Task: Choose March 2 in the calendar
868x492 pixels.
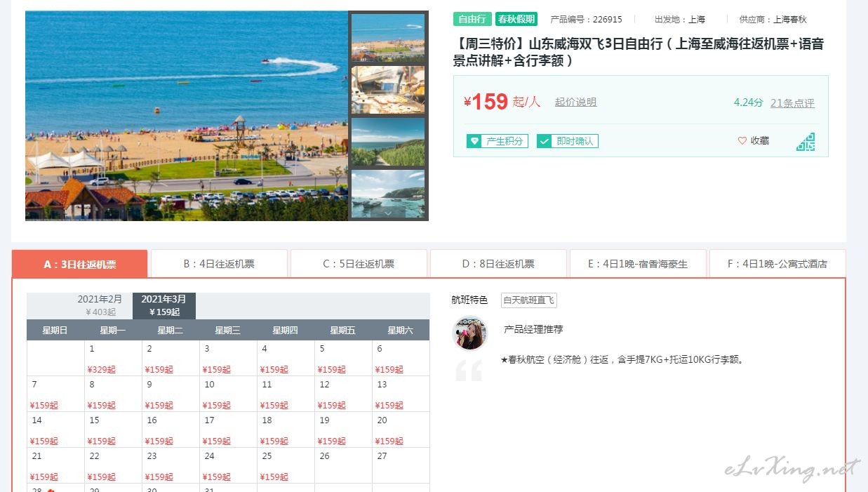Action: [x=171, y=358]
